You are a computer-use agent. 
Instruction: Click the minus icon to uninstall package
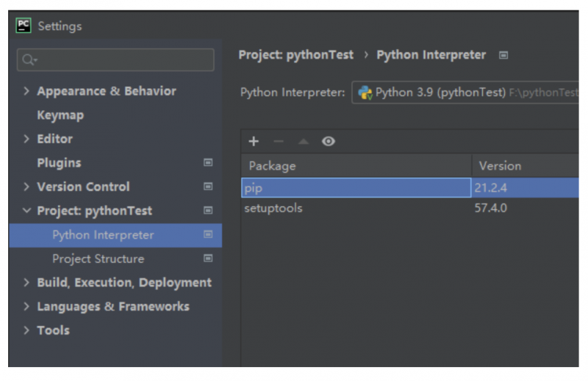[x=278, y=142]
